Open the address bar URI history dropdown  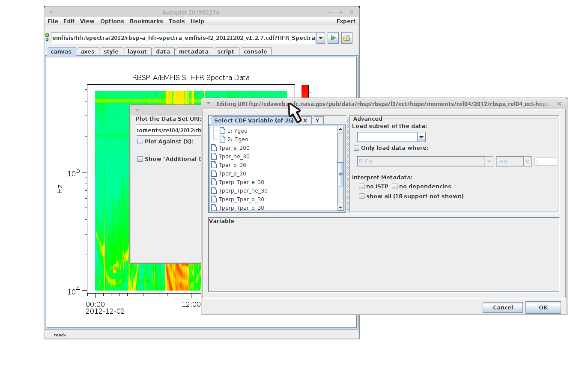[x=320, y=38]
